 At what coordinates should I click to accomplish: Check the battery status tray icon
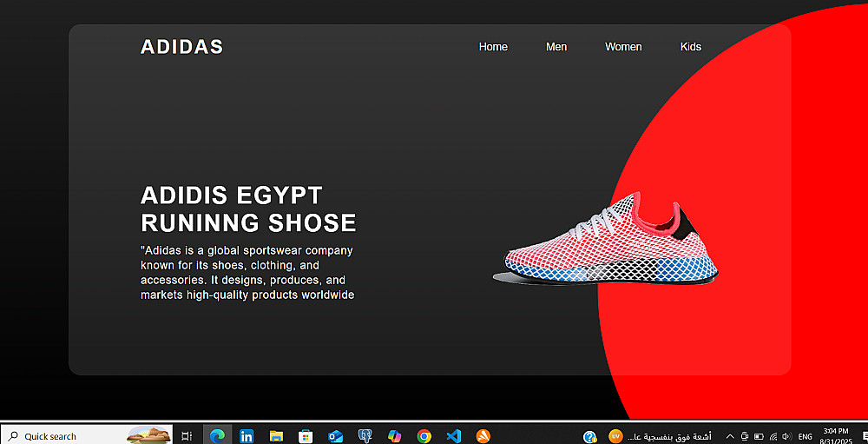click(x=759, y=437)
